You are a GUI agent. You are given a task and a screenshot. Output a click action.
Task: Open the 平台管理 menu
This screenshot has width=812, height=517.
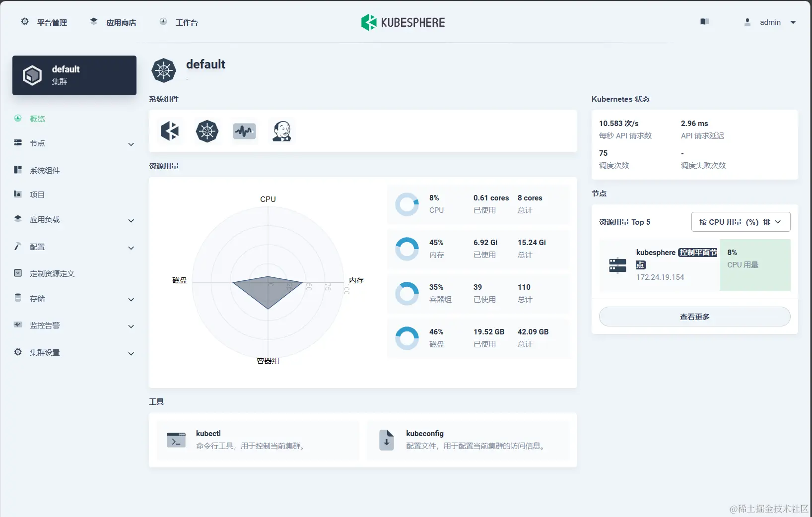[x=44, y=22]
